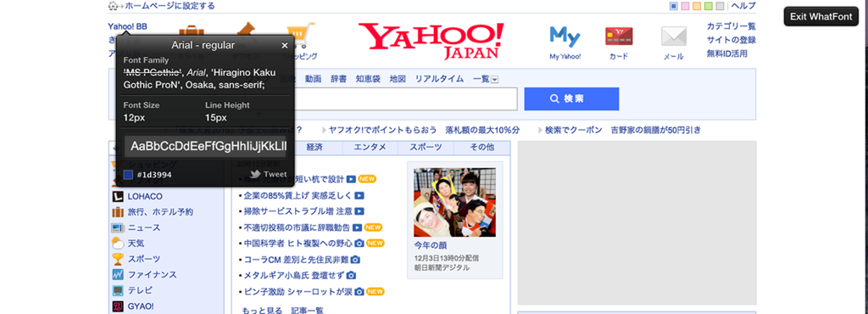The height and width of the screenshot is (314, 868).
Task: Click the テレビ TV icon
Action: coord(118,290)
